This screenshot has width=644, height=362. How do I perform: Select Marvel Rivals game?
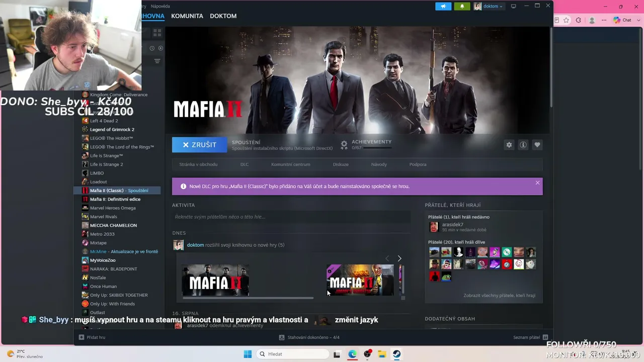coord(103,217)
